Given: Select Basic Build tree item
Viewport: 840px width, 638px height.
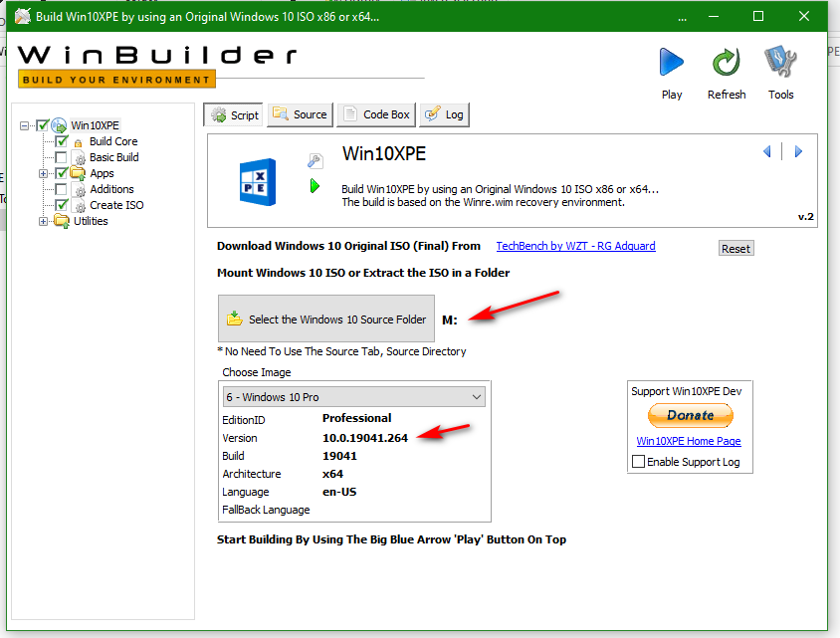Looking at the screenshot, I should tap(114, 157).
